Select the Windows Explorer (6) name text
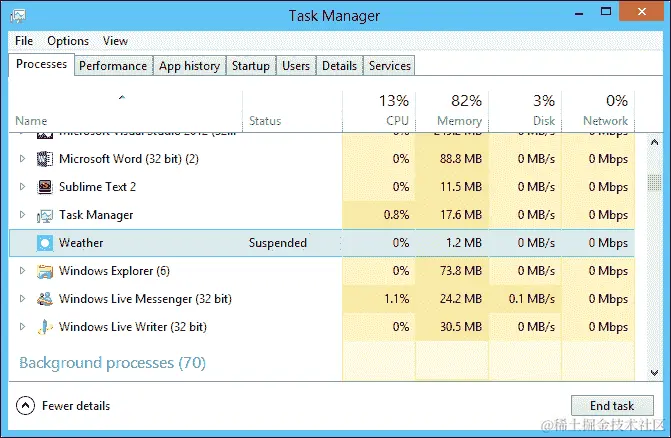This screenshot has height=438, width=671. pos(114,271)
